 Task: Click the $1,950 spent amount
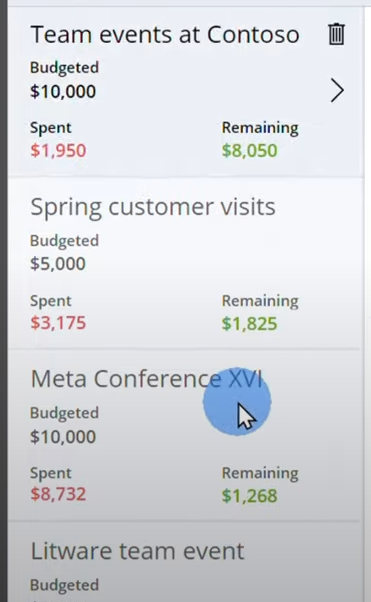click(58, 150)
